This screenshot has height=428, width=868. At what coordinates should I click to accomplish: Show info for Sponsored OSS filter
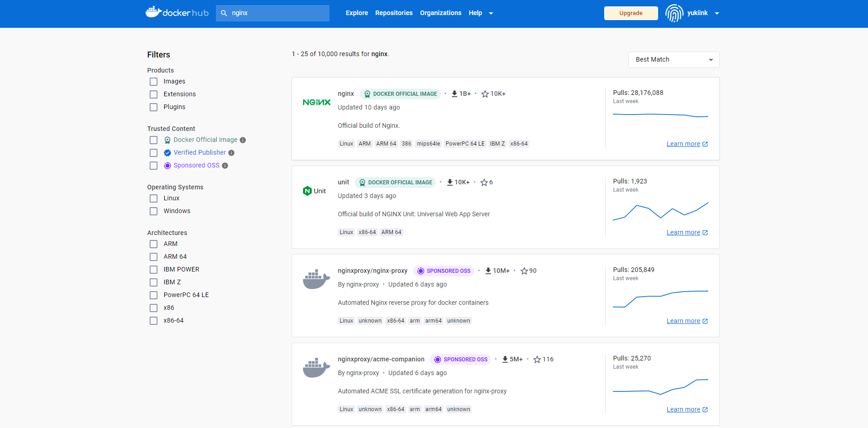(x=225, y=166)
